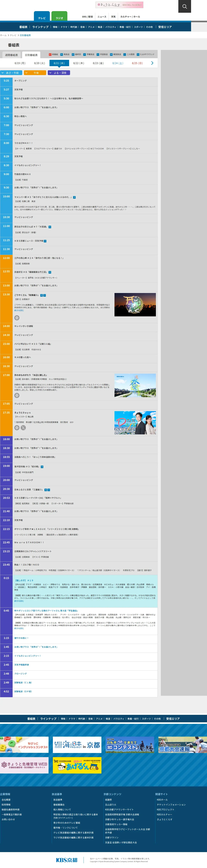Open 会社概要 in the footer
The image size is (207, 868).
6,800
